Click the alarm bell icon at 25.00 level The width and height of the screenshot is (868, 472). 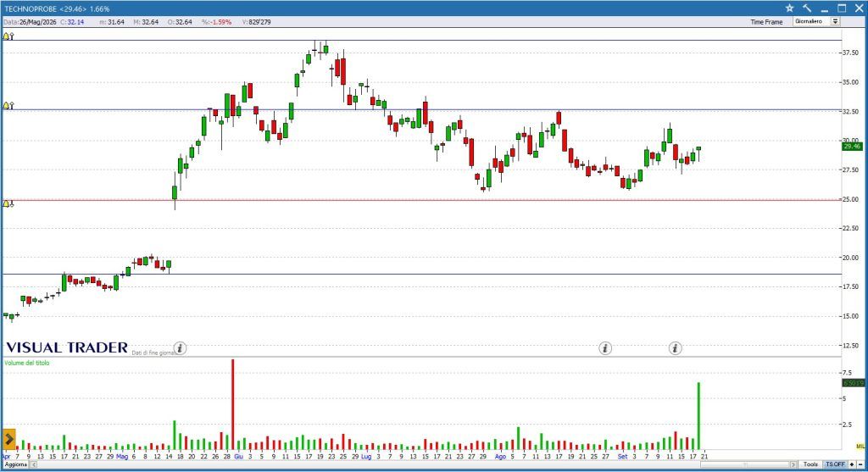[x=8, y=204]
